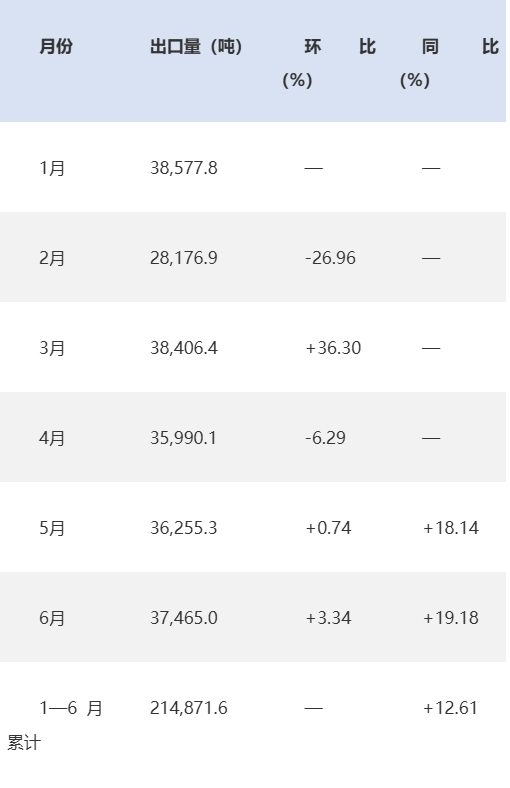Click the cumulative total 214,871.6
The height and width of the screenshot is (788, 510).
tap(189, 708)
